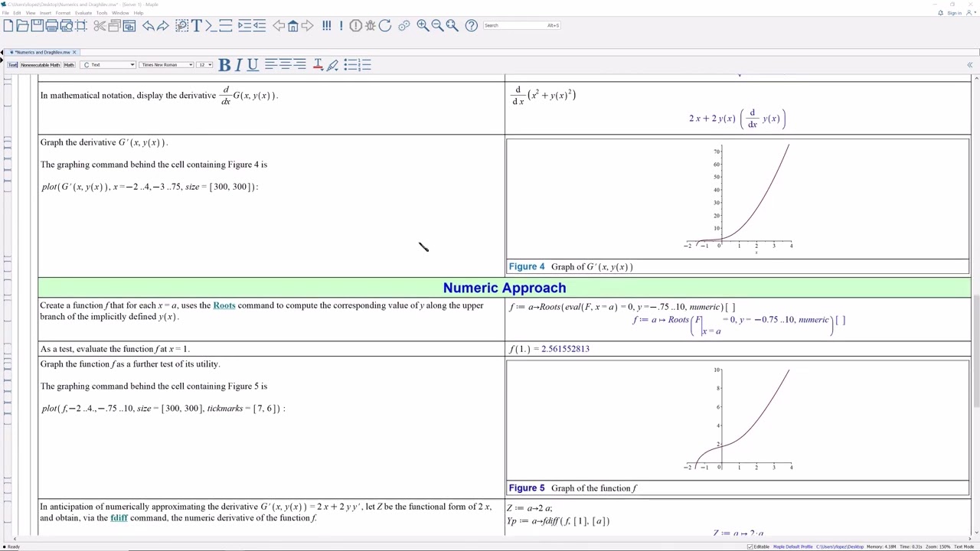Go back with the left arrow icon
Image resolution: width=980 pixels, height=551 pixels.
[x=279, y=26]
